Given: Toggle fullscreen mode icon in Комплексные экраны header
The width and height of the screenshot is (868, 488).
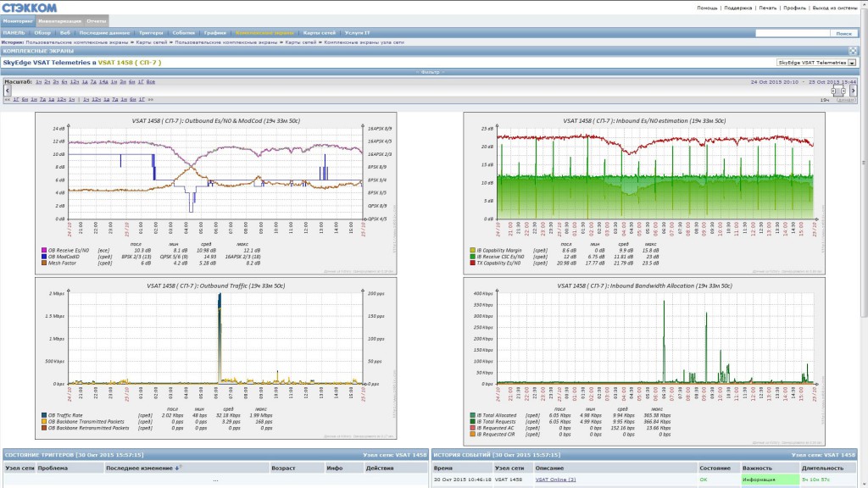Looking at the screenshot, I should pyautogui.click(x=853, y=51).
